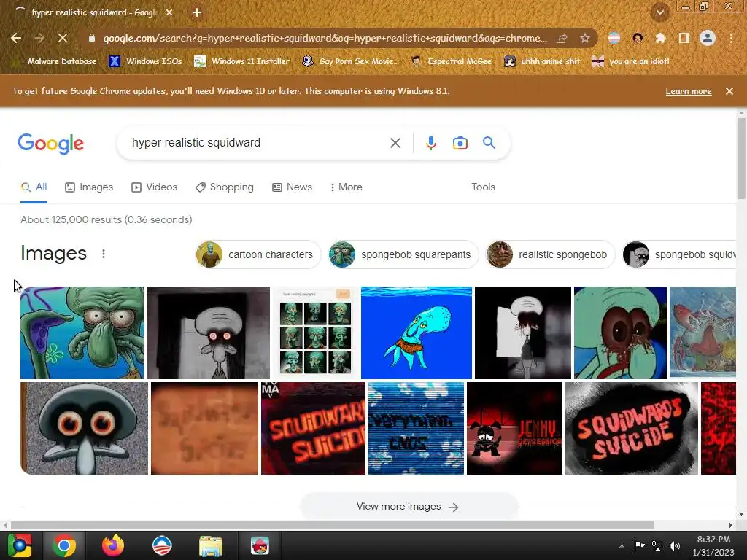Open the Extensions puzzle piece menu
This screenshot has width=747, height=560.
tap(660, 38)
